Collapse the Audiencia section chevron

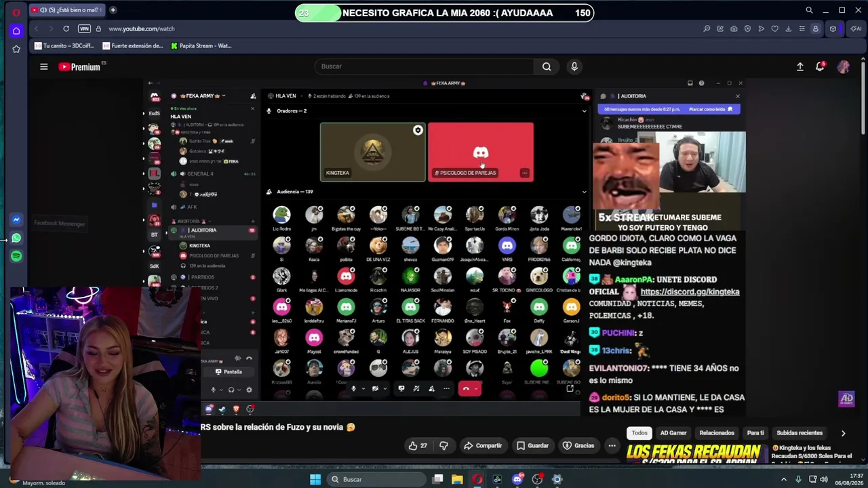584,192
